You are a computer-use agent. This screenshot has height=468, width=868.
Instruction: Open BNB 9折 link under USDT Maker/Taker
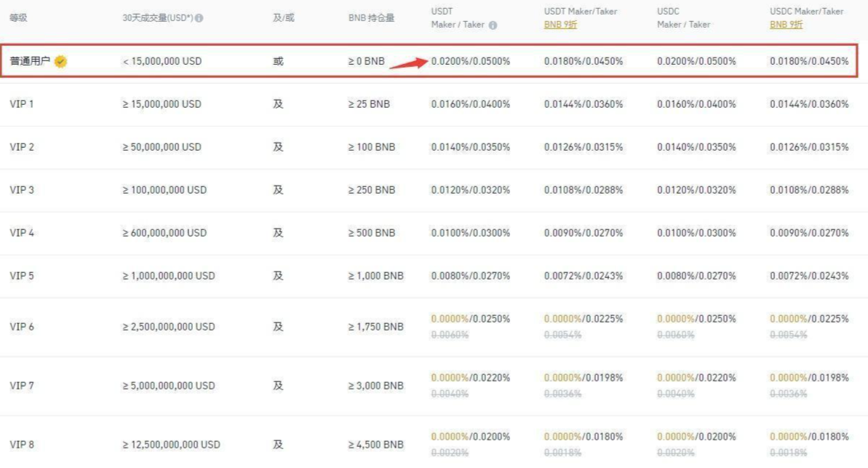pos(560,25)
